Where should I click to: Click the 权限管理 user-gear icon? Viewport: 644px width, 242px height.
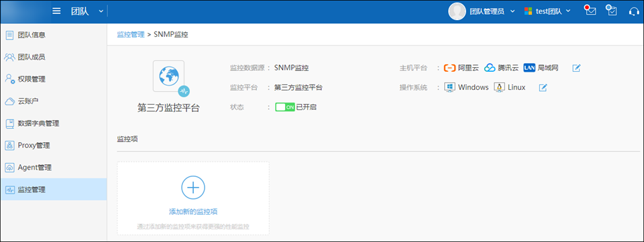coord(9,79)
